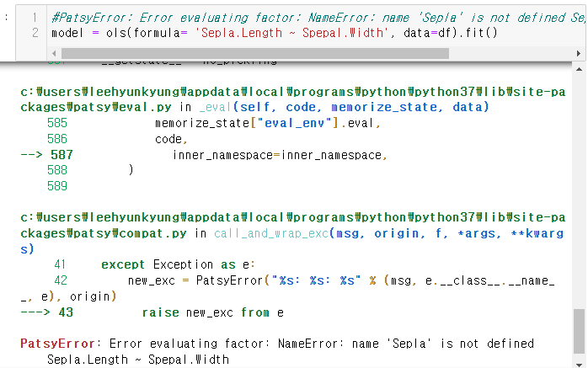Click the 'data=df).fit()' code text

[x=451, y=33]
